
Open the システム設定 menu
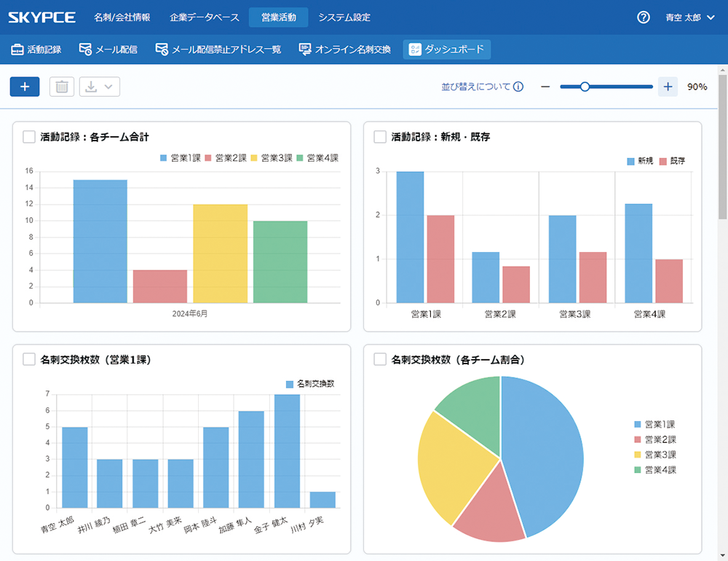pyautogui.click(x=344, y=17)
